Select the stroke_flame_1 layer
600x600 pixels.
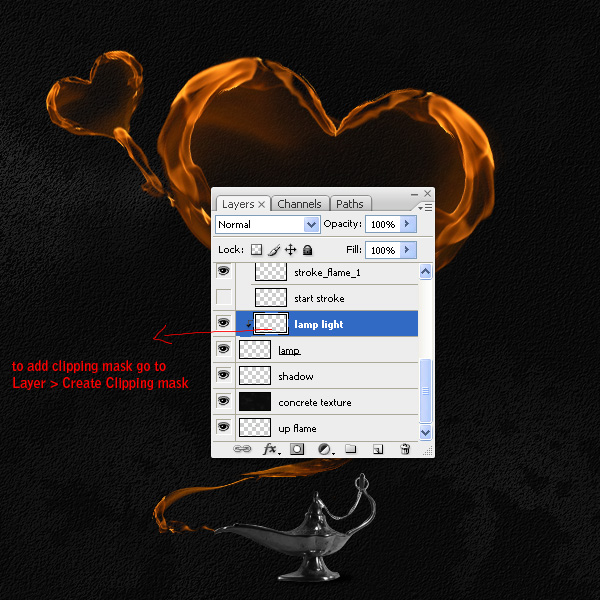[327, 272]
